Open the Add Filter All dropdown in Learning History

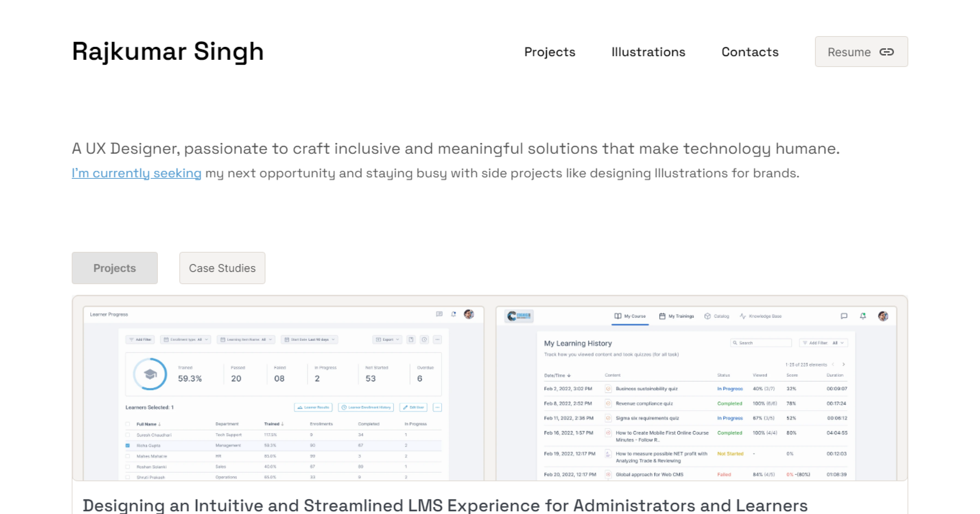point(823,343)
